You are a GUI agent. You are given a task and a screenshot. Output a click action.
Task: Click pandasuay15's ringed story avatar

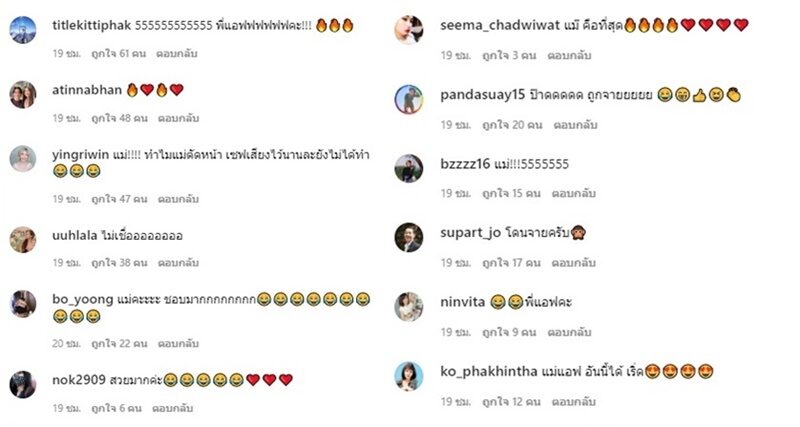pos(409,99)
